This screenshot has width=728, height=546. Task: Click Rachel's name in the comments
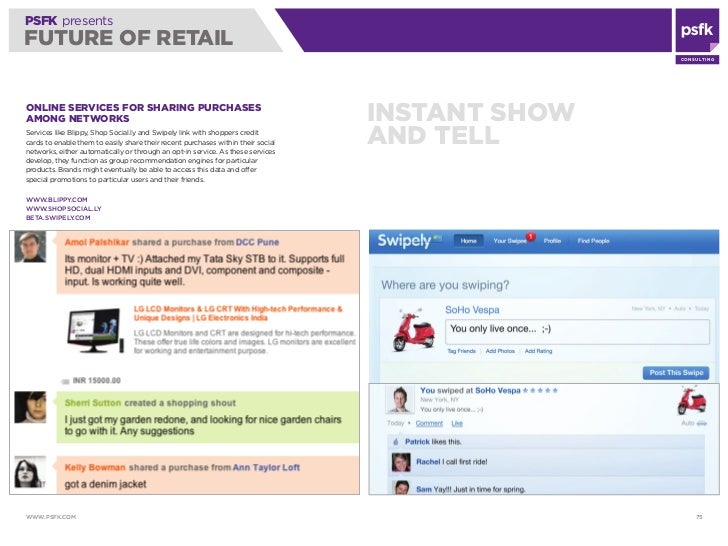[428, 462]
